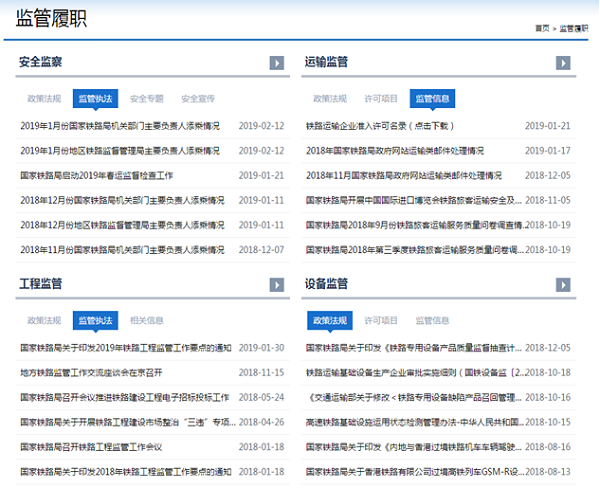
Task: Open 地方铁路监管工作交流座谈会在京召开 article
Action: 91,372
